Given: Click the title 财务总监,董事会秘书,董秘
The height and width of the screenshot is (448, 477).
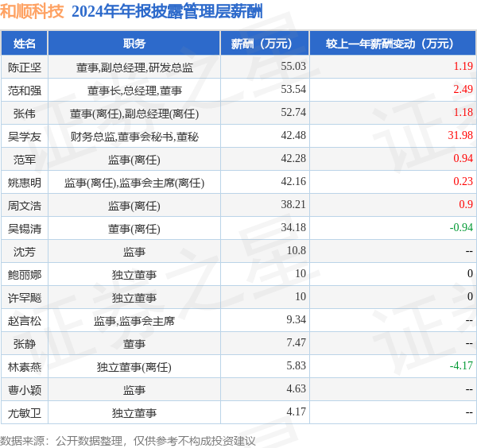Looking at the screenshot, I should 134,137.
